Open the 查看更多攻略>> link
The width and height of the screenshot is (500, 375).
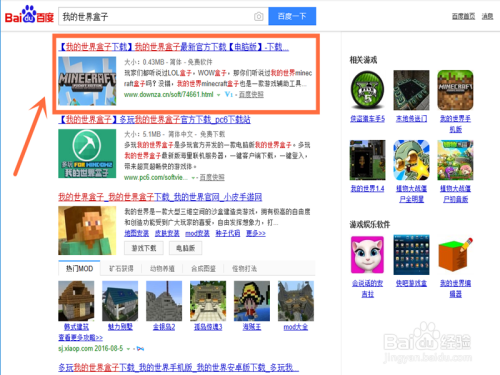pos(81,338)
